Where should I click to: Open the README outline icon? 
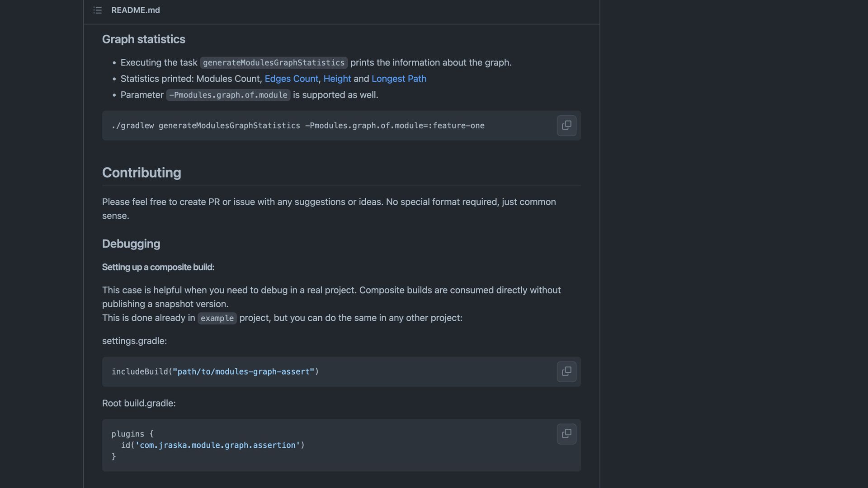click(97, 10)
